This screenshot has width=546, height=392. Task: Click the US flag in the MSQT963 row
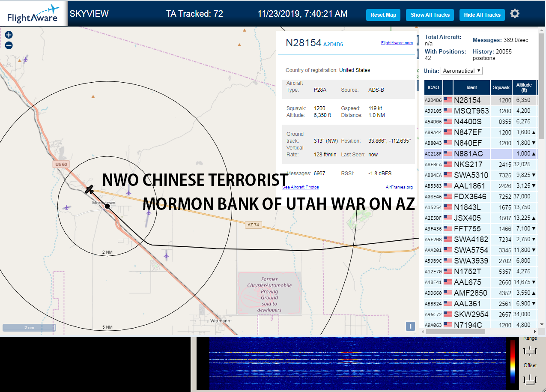[x=448, y=111]
